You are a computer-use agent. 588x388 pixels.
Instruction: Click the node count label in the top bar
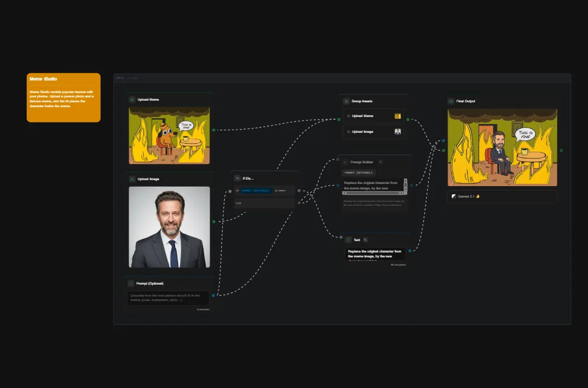pyautogui.click(x=134, y=78)
